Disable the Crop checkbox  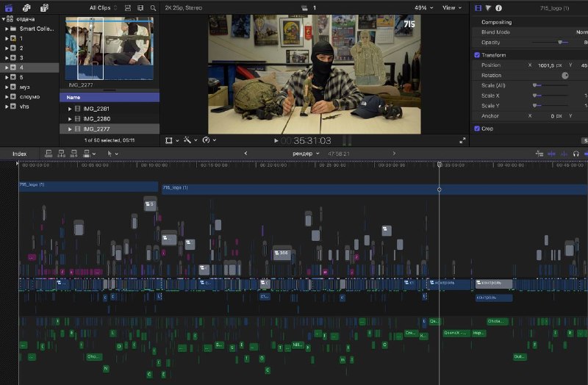tap(477, 129)
